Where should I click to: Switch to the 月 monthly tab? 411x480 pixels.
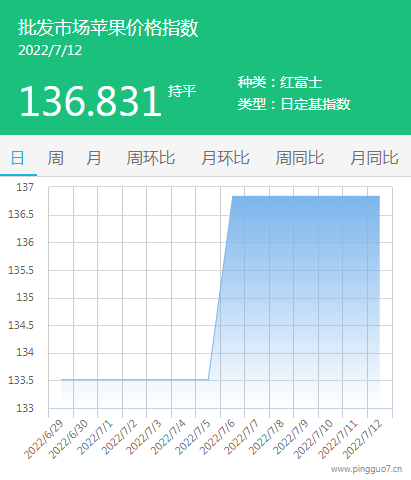pyautogui.click(x=94, y=158)
